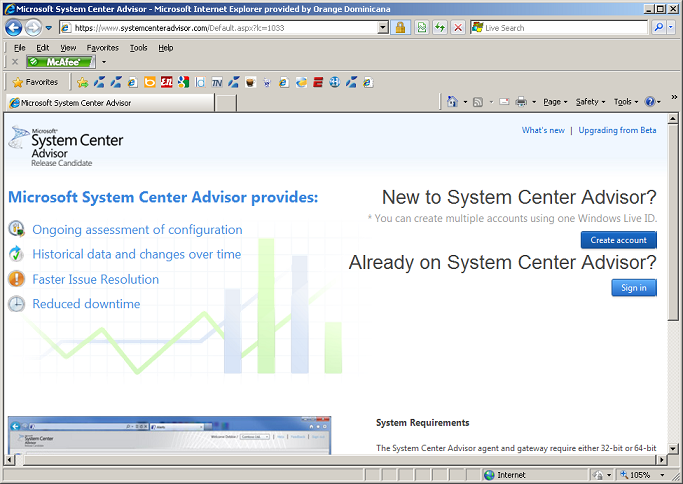Viewport: 683px width, 484px height.
Task: Expand command bar overflow chevron
Action: click(x=674, y=97)
